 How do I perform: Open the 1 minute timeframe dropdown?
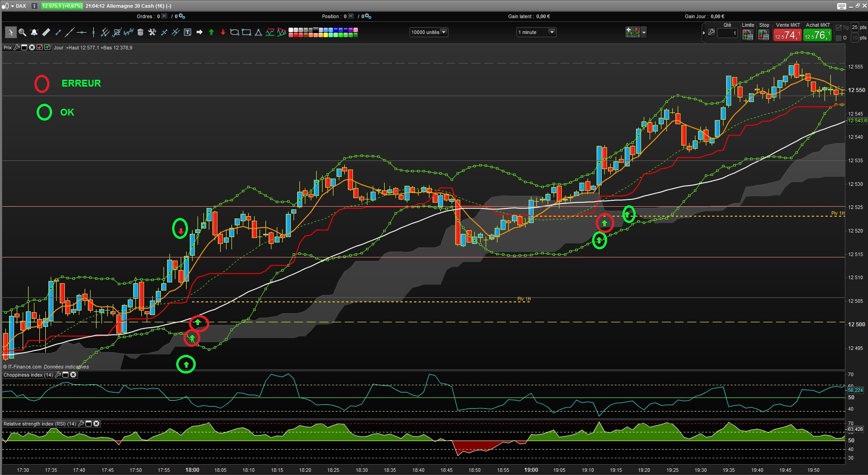coord(551,32)
